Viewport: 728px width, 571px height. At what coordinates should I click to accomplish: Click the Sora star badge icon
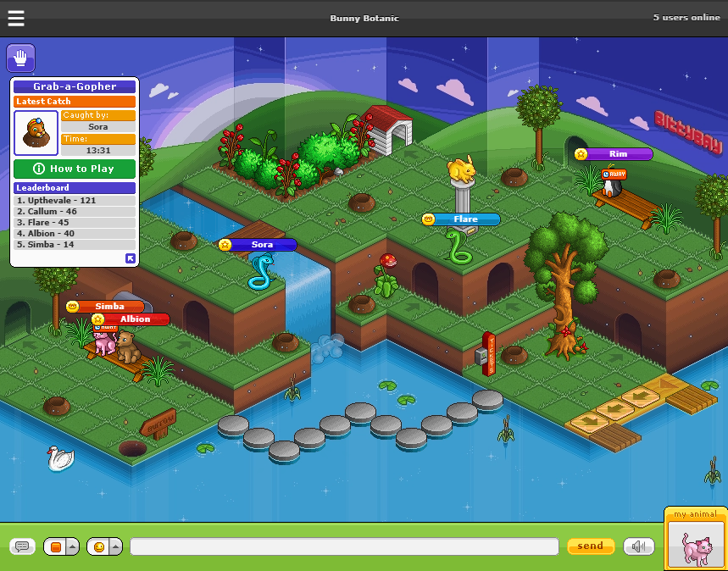(x=225, y=245)
